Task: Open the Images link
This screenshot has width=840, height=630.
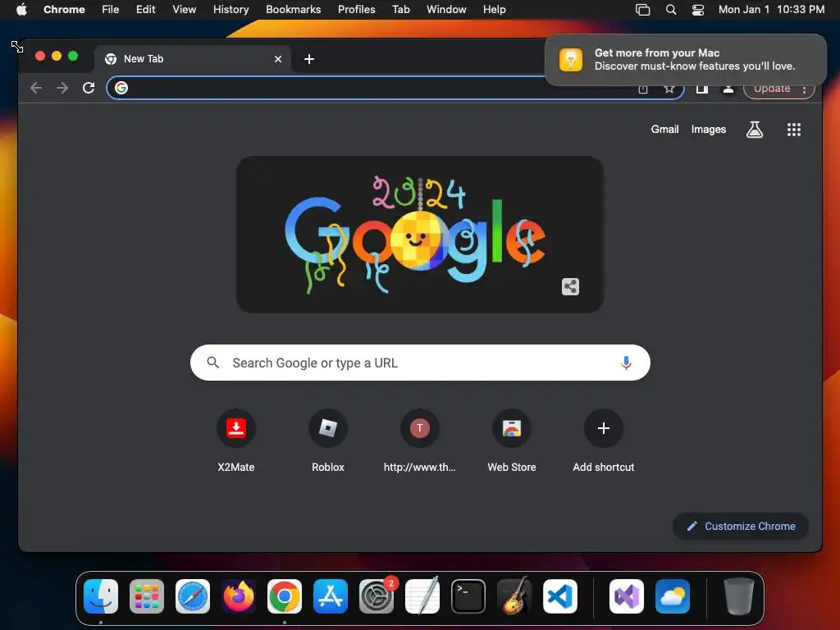Action: coord(708,129)
